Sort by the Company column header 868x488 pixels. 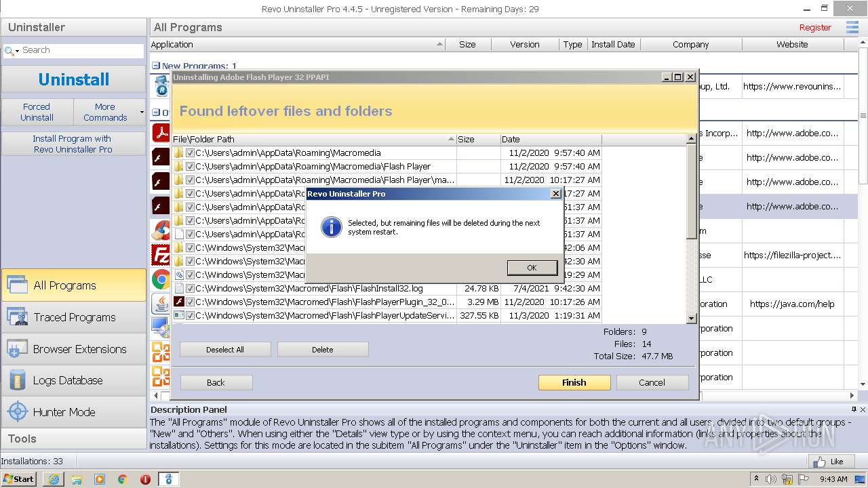(691, 44)
